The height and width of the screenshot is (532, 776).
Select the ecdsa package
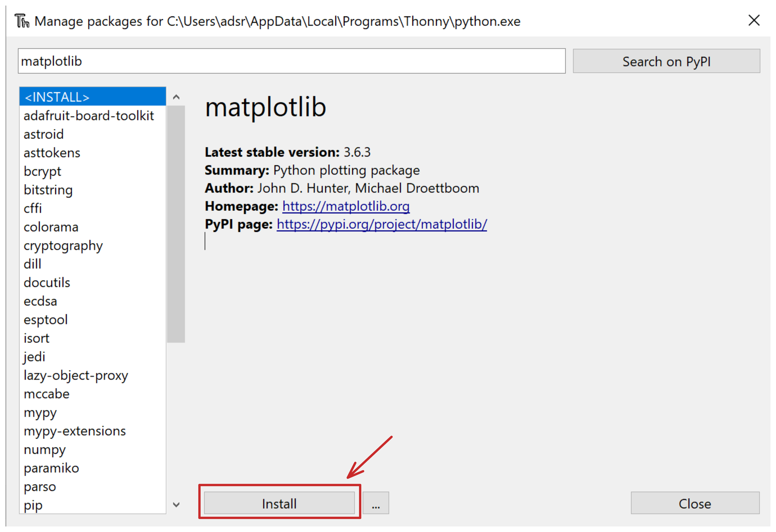click(x=93, y=301)
